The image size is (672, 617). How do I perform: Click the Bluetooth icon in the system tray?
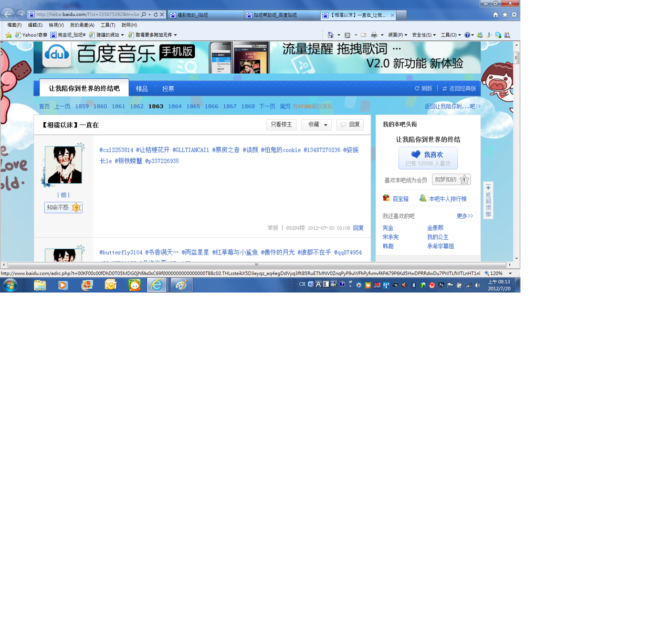[x=413, y=285]
